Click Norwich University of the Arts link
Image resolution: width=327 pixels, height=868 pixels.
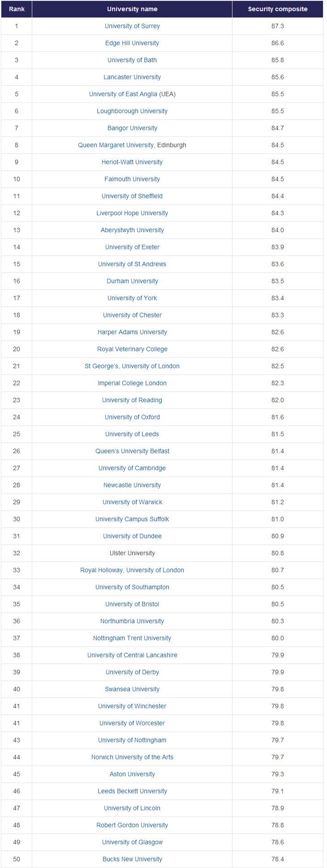coord(132,757)
